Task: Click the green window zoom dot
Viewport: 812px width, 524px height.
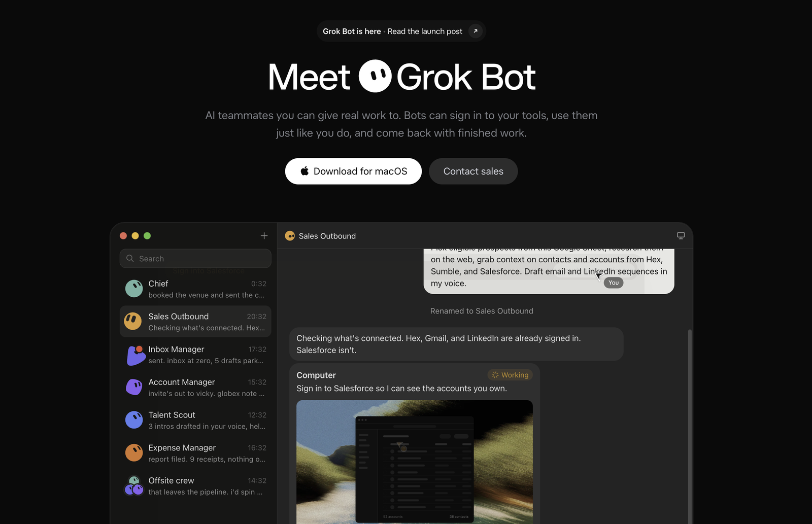Action: click(147, 236)
